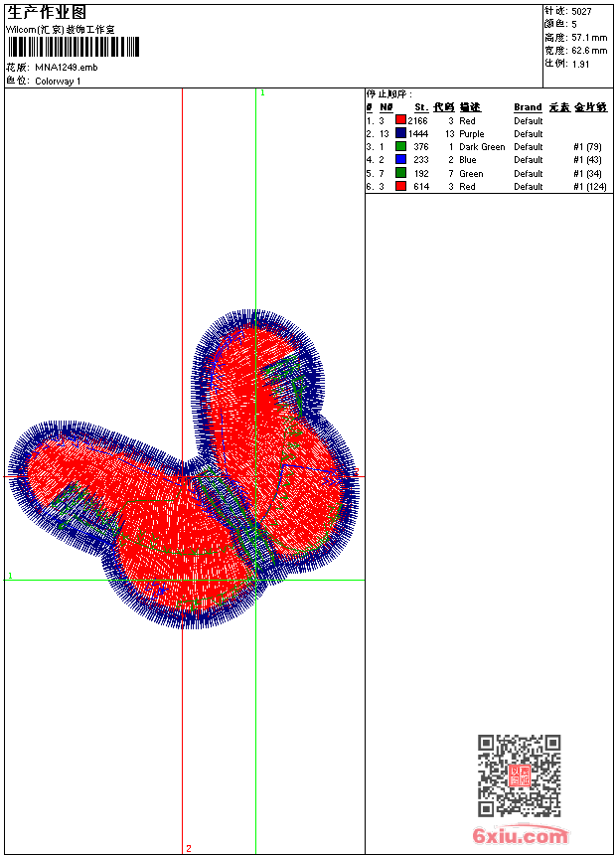Click the Colorway 1 label
The image size is (616, 855).
[x=58, y=82]
